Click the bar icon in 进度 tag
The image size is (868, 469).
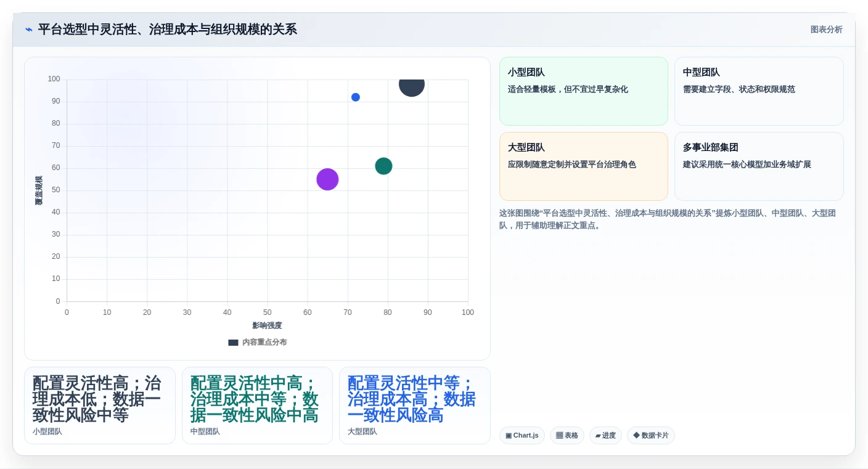[598, 436]
